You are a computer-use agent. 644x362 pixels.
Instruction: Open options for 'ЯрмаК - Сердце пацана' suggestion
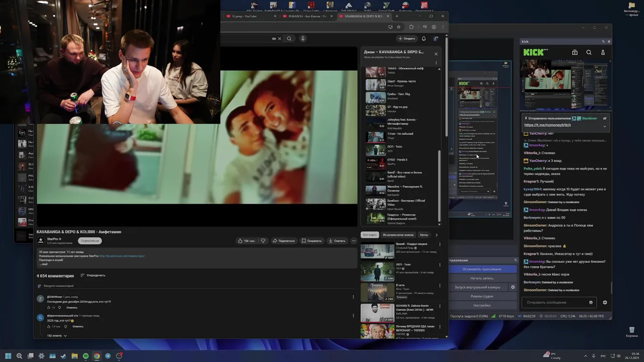point(440,245)
